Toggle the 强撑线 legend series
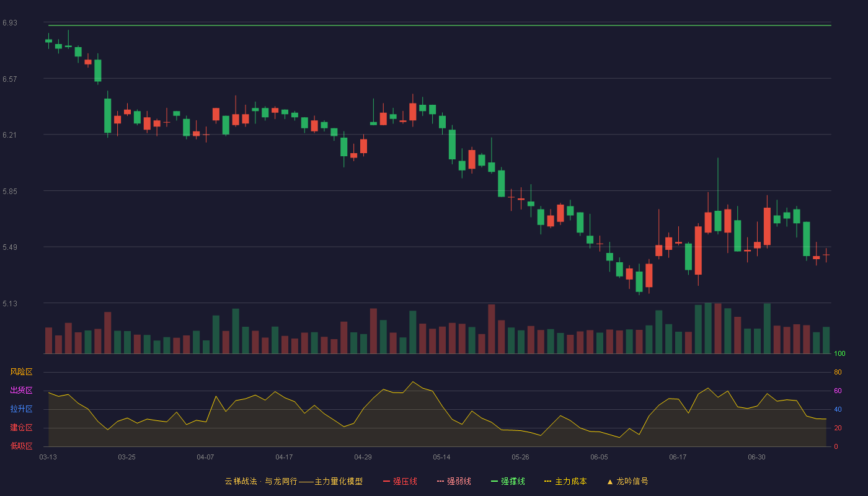Screen dimensions: 868x496 pyautogui.click(x=508, y=481)
